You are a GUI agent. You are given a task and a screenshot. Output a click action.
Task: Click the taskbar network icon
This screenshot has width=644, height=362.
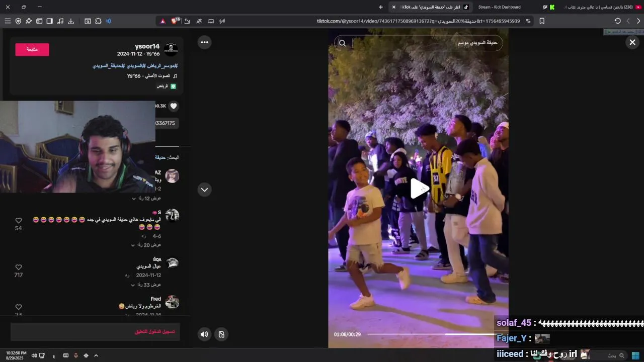click(42, 355)
